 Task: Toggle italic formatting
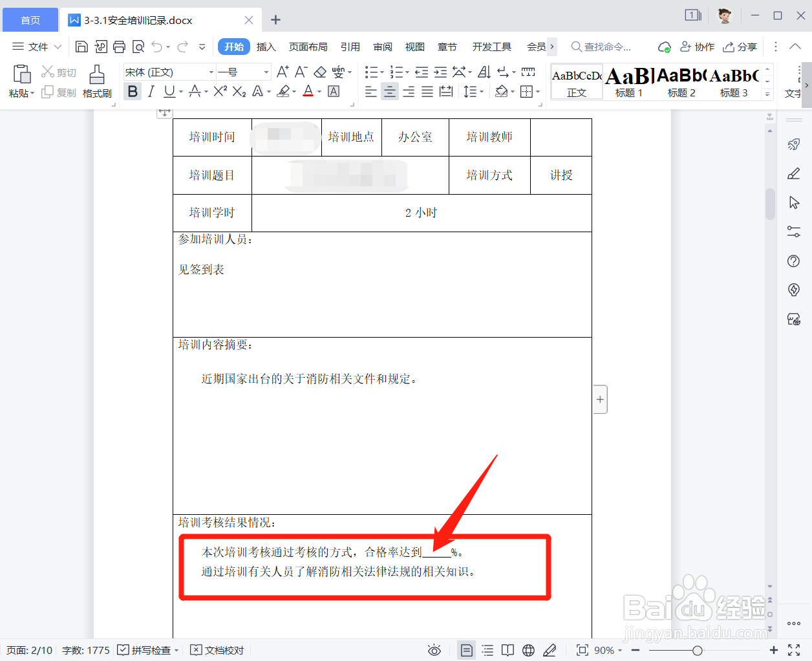tap(150, 92)
